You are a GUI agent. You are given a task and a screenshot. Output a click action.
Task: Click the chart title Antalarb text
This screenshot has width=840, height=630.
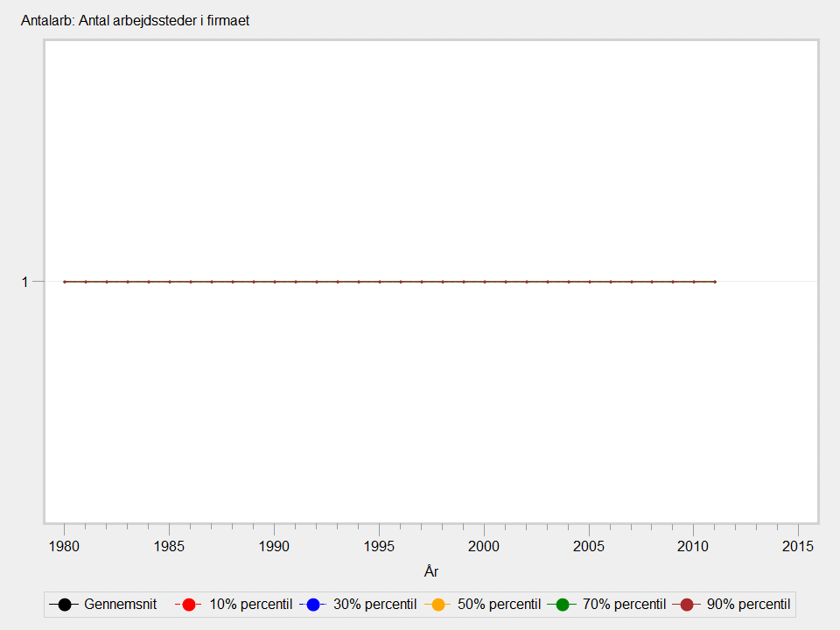pos(135,20)
